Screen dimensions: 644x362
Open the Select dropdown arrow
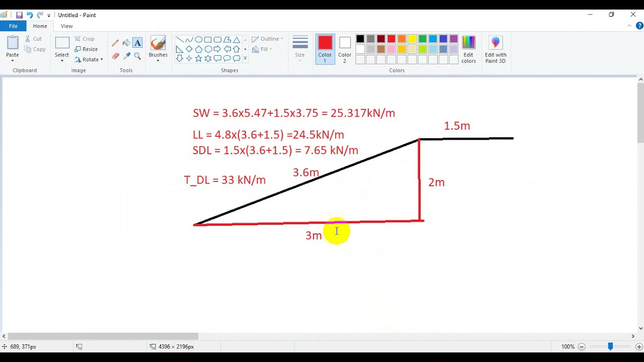pyautogui.click(x=62, y=61)
